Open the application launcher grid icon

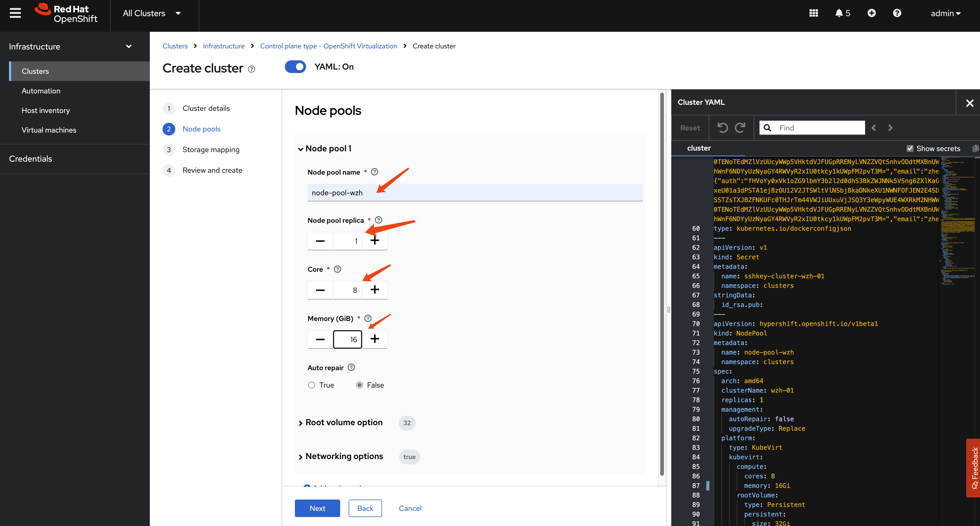click(813, 13)
